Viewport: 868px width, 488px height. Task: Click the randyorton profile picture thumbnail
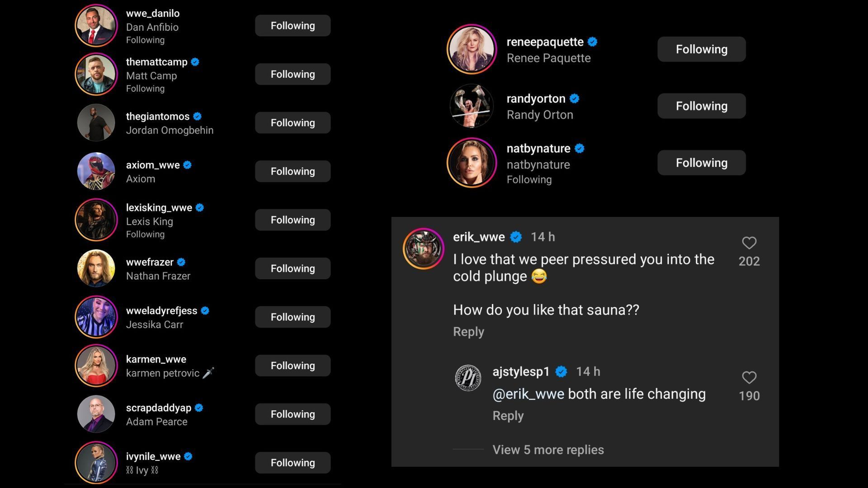472,106
